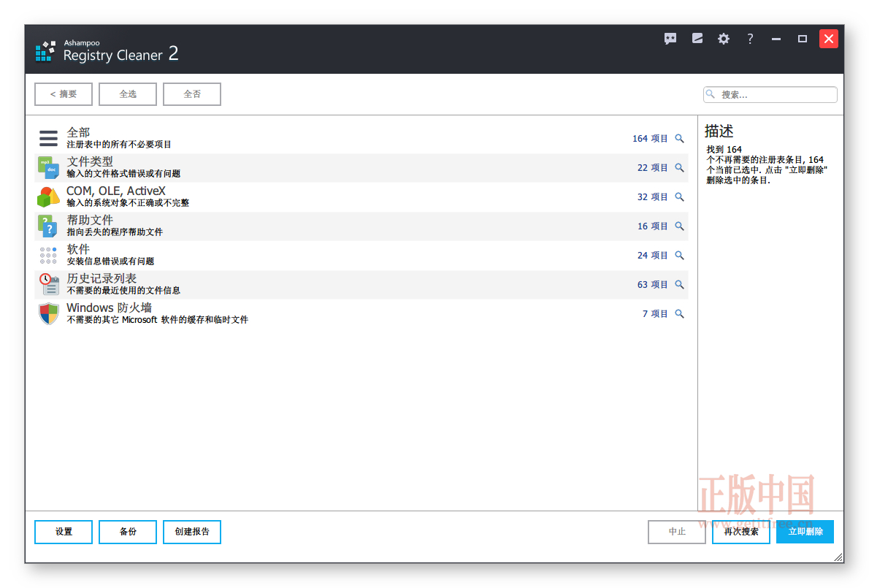Select the 帮助文件 category title
869x588 pixels.
tap(90, 220)
